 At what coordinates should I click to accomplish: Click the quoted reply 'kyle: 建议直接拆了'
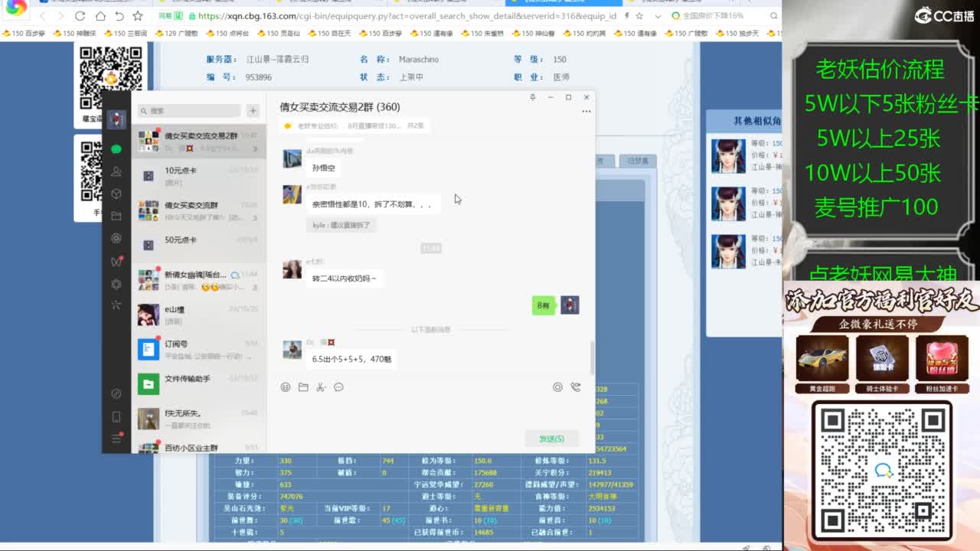tap(341, 225)
